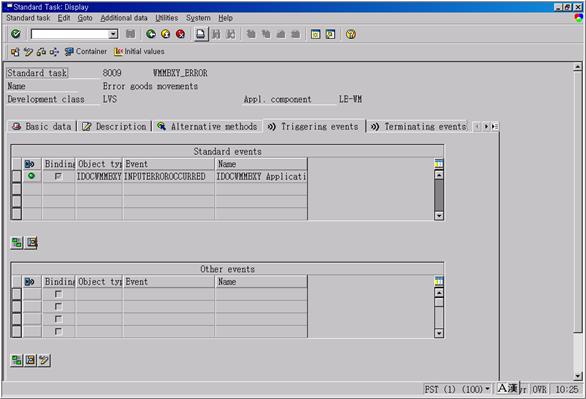Click second icon below Other events table
Viewport: 586px width, 399px height.
[30, 360]
